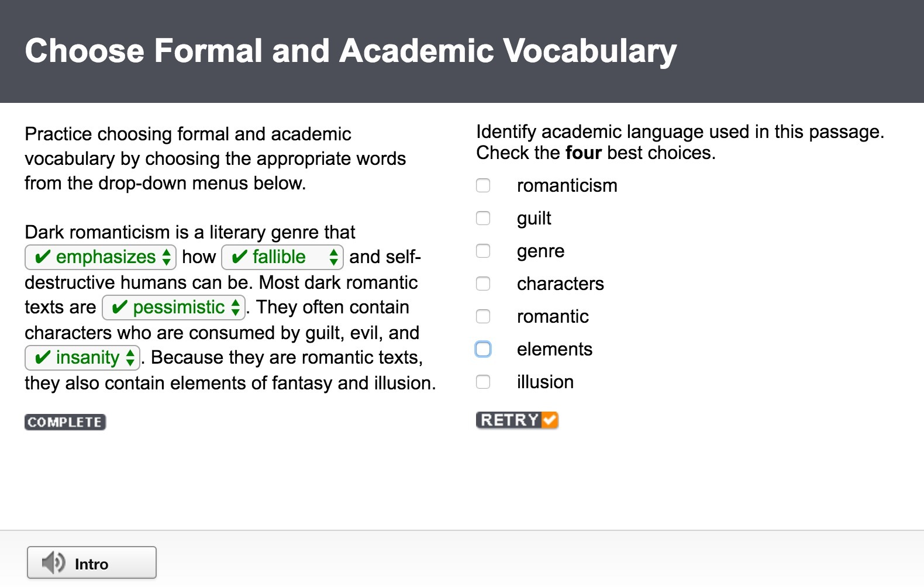This screenshot has height=587, width=924.
Task: Enable the characters checkbox
Action: (483, 284)
